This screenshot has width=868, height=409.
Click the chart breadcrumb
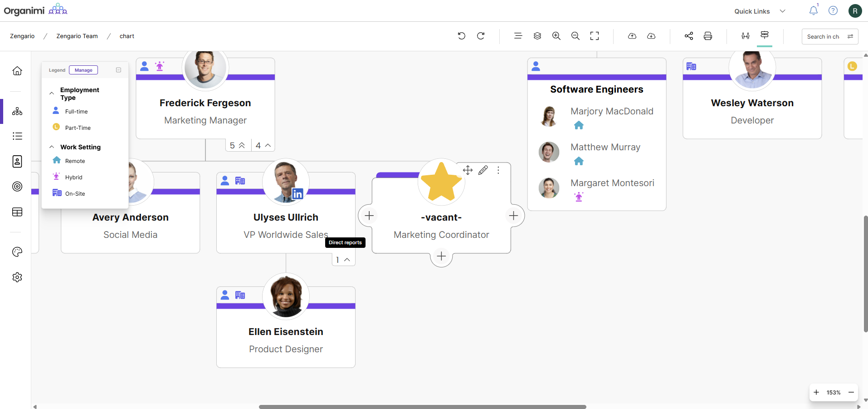pos(127,36)
